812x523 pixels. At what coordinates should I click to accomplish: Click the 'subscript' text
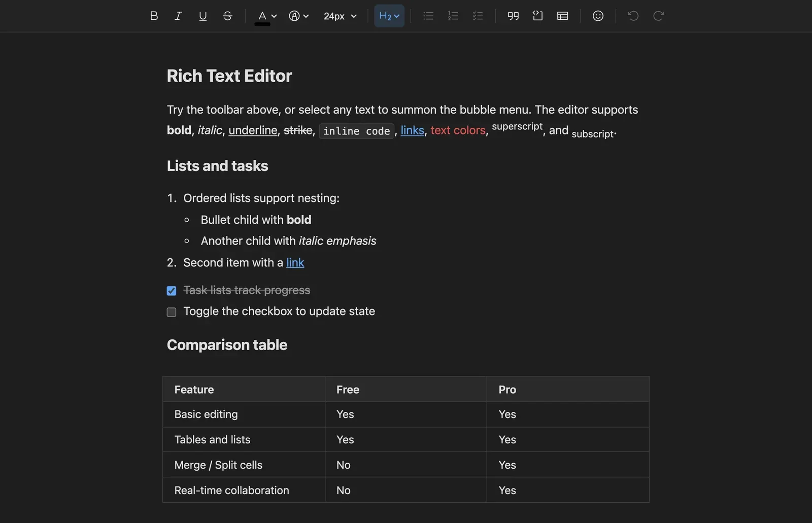coord(593,134)
